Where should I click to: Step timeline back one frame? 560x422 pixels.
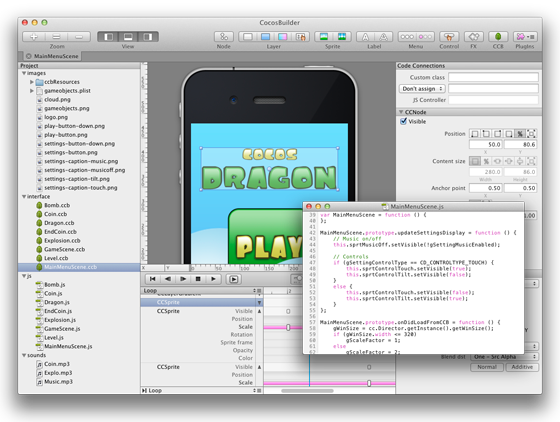click(x=168, y=279)
